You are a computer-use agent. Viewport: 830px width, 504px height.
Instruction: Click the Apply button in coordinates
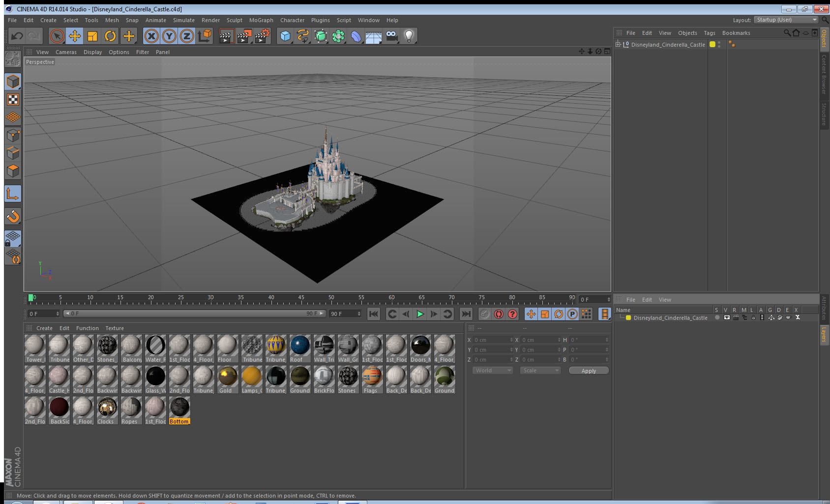589,371
